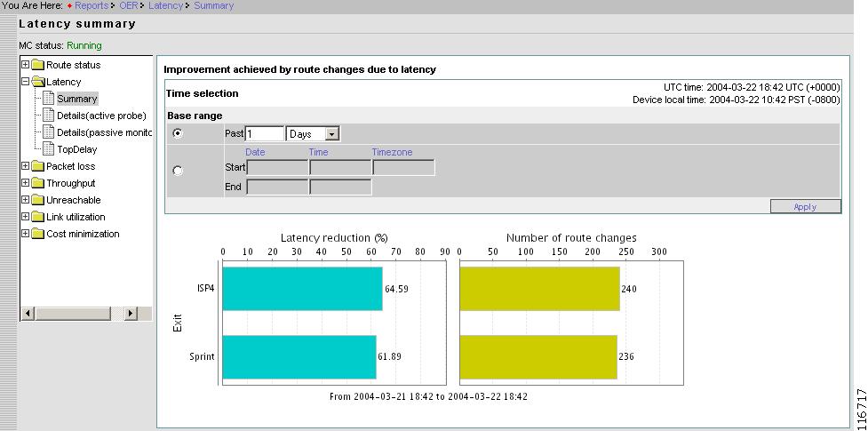Go to OER breadcrumb link
This screenshot has width=868, height=431.
[x=129, y=5]
